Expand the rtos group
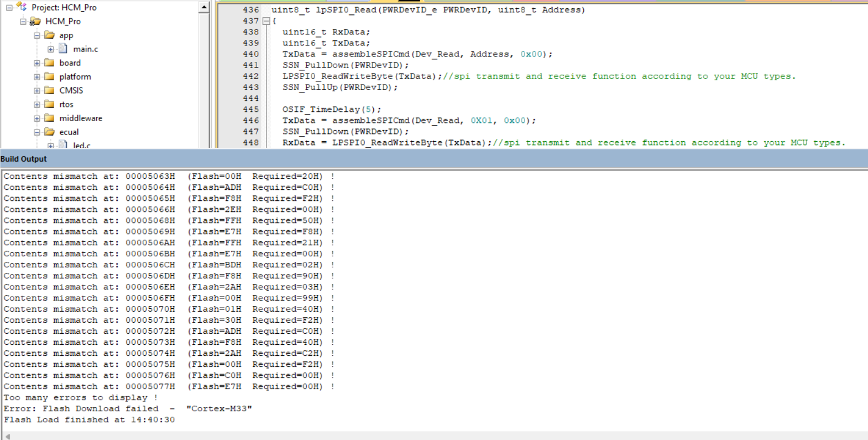Screen dimensions: 868x440 37,105
